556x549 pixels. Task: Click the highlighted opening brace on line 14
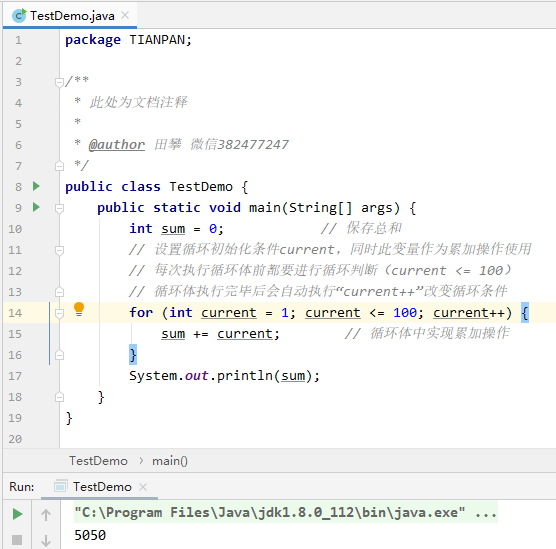coord(525,313)
